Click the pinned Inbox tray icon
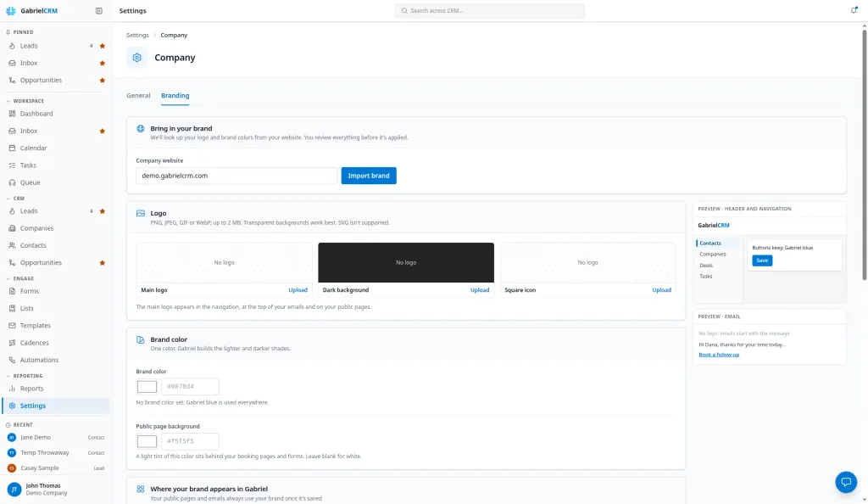Image resolution: width=868 pixels, height=504 pixels. coord(12,63)
